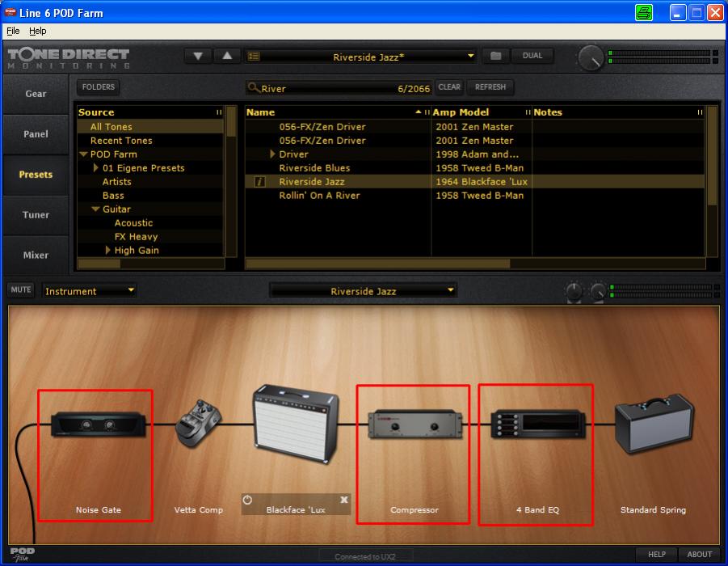The height and width of the screenshot is (566, 728).
Task: Select the Blackface 'Lux amplifier
Action: pos(296,423)
